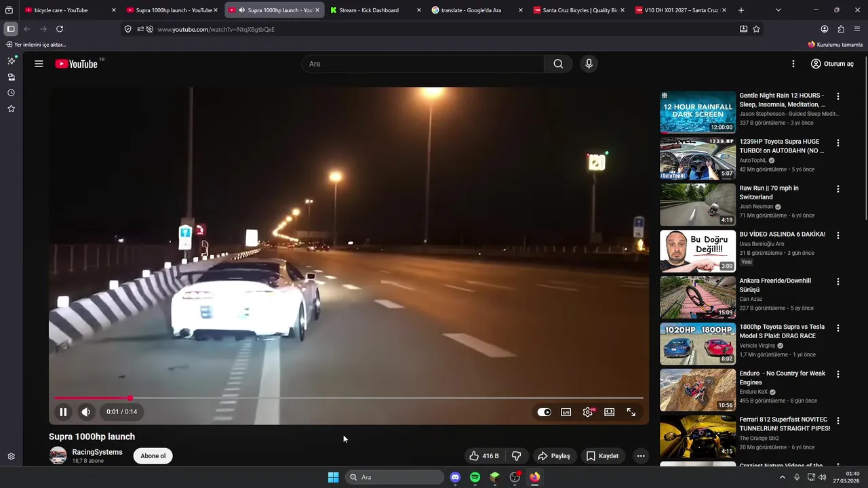Seek on the video progress bar
Viewport: 868px width, 488px height.
pos(349,399)
